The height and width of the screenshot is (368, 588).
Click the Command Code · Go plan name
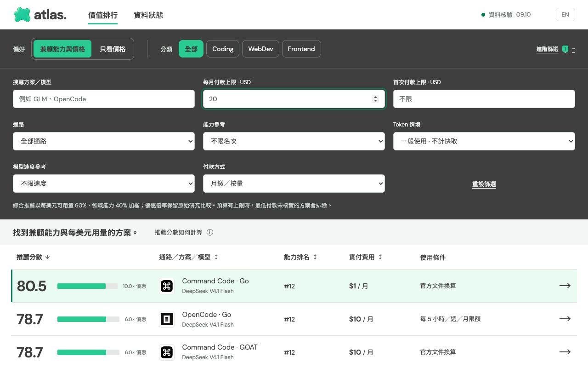point(215,281)
